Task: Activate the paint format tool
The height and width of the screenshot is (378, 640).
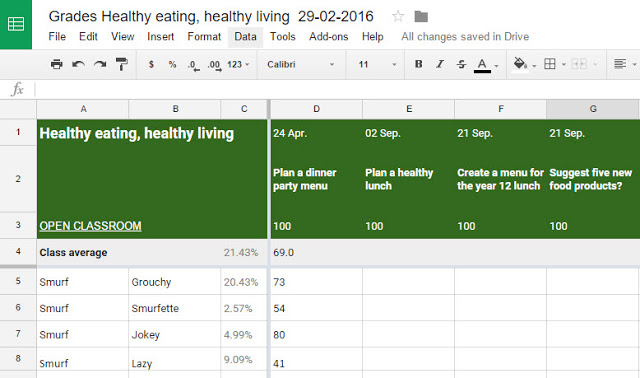Action: (122, 64)
